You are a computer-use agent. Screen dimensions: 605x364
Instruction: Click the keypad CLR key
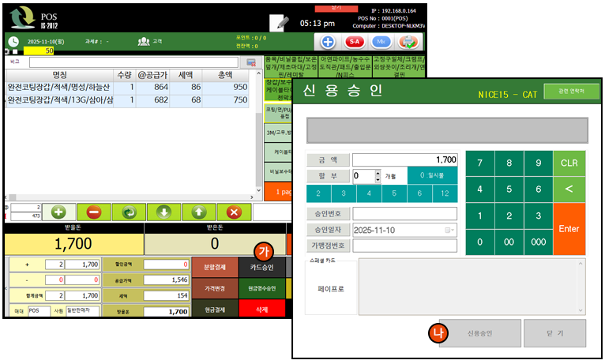(569, 163)
